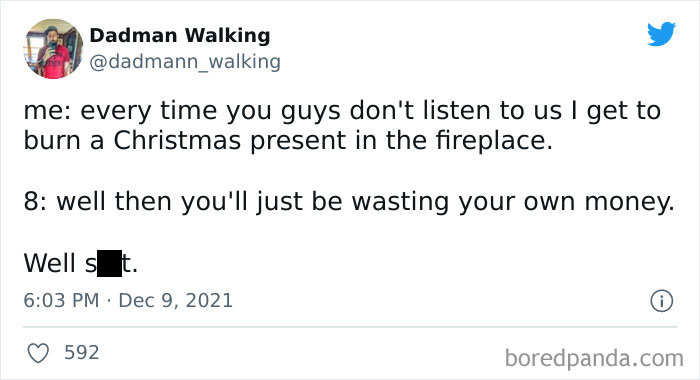The image size is (700, 380).
Task: Click the 592 likes count
Action: [82, 353]
